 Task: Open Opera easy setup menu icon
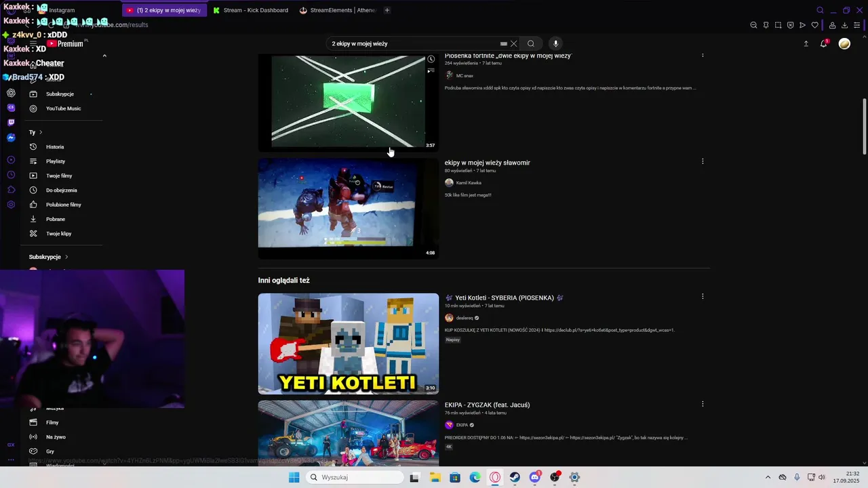click(856, 25)
